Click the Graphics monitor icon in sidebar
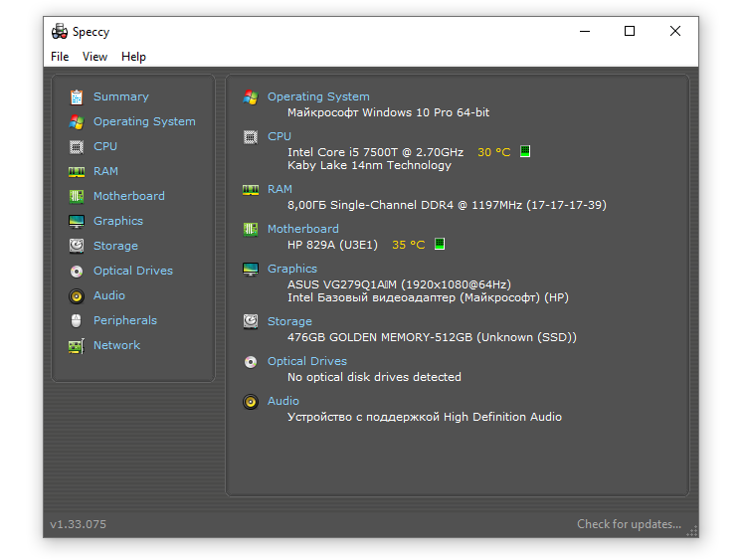 [77, 221]
